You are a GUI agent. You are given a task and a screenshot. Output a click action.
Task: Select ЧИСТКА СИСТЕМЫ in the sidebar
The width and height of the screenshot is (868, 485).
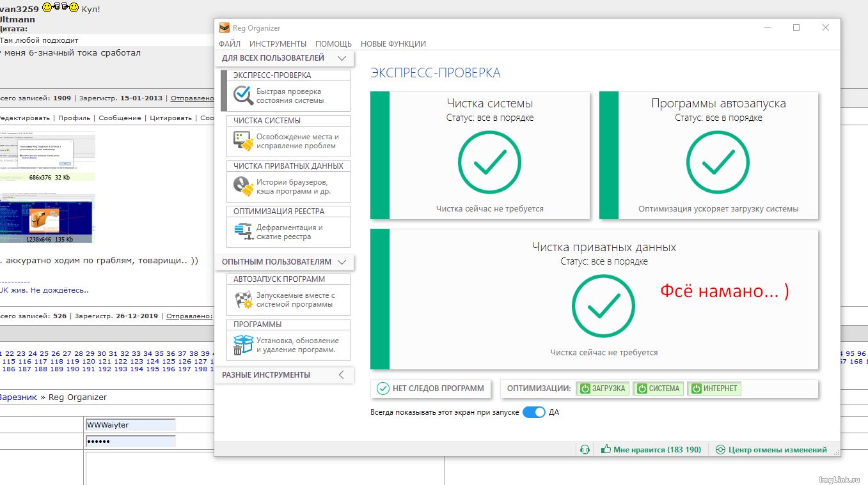coord(288,136)
